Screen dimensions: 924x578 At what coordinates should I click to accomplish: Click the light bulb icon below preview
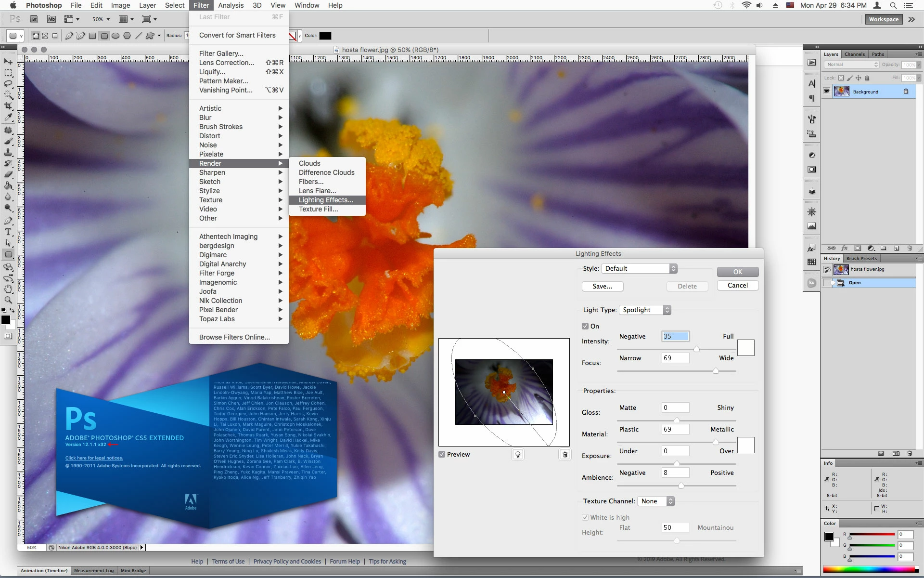(518, 454)
